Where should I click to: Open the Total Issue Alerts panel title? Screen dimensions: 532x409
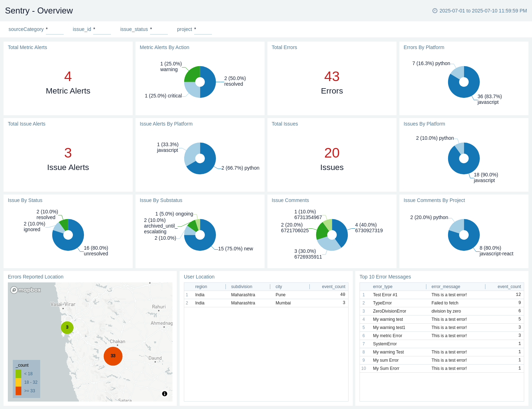tap(27, 124)
